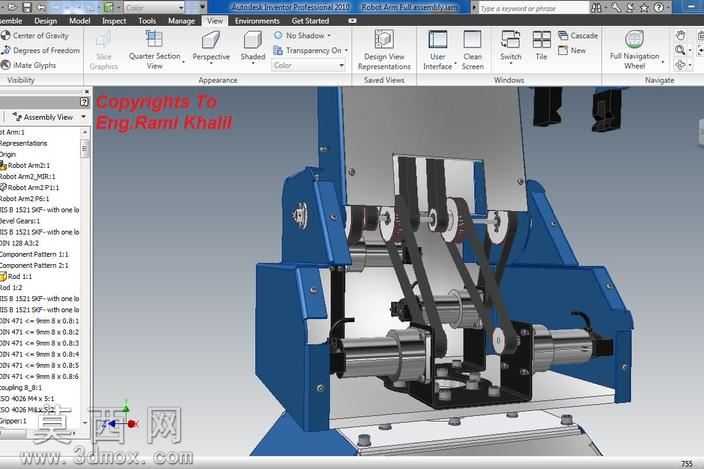Open the No Shadow dropdown
Viewport: 704px width, 469px height.
[x=302, y=35]
